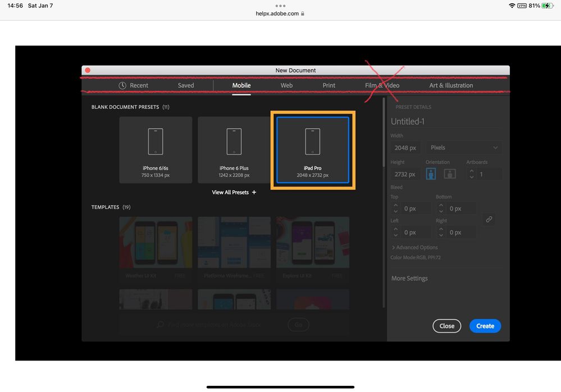Viewport: 561px width, 392px height.
Task: Click the Left bleed field
Action: (416, 233)
